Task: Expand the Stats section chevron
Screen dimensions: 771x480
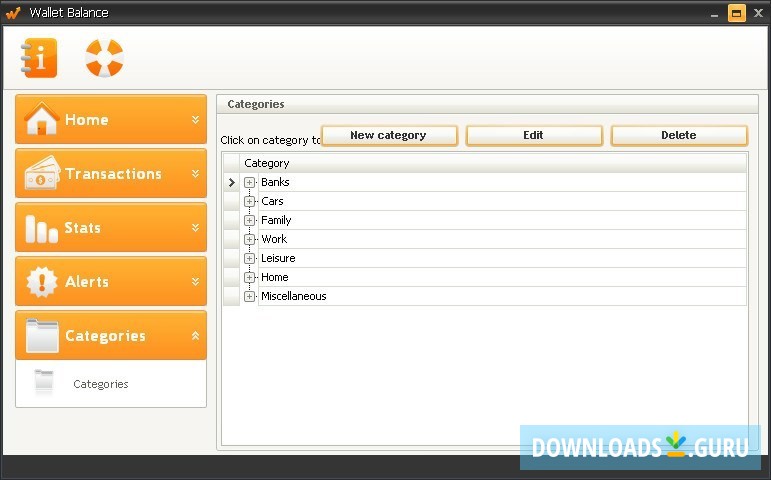Action: [x=195, y=228]
